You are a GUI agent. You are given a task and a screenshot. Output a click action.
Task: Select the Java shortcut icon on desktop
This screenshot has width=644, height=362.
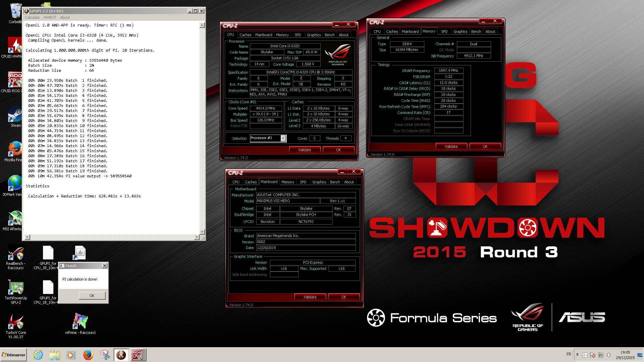80,253
